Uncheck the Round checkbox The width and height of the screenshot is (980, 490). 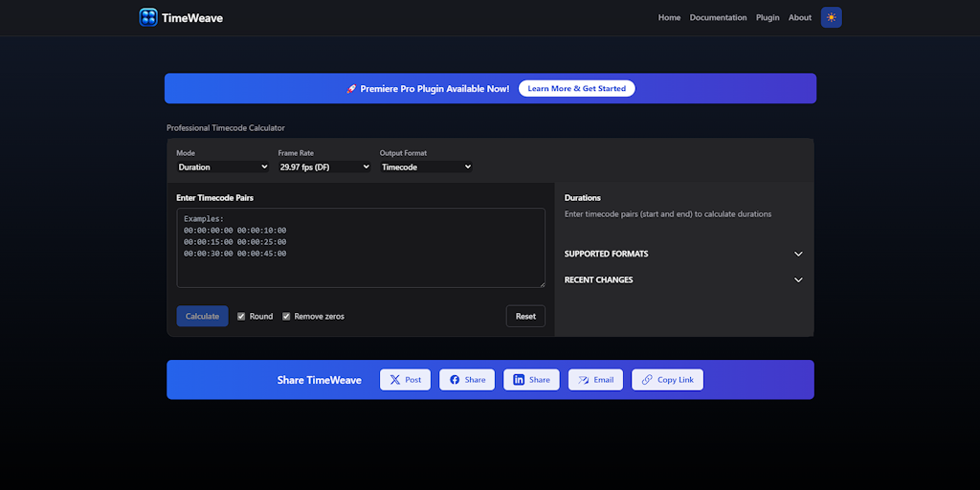coord(241,316)
